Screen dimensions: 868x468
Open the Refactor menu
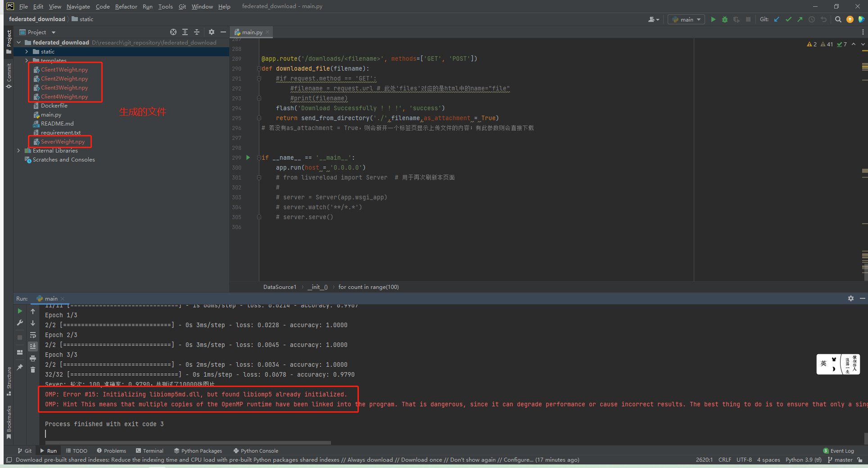coord(126,6)
